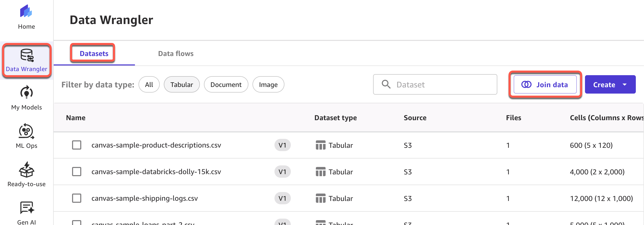
Task: Click the search magnifier icon
Action: click(x=386, y=84)
